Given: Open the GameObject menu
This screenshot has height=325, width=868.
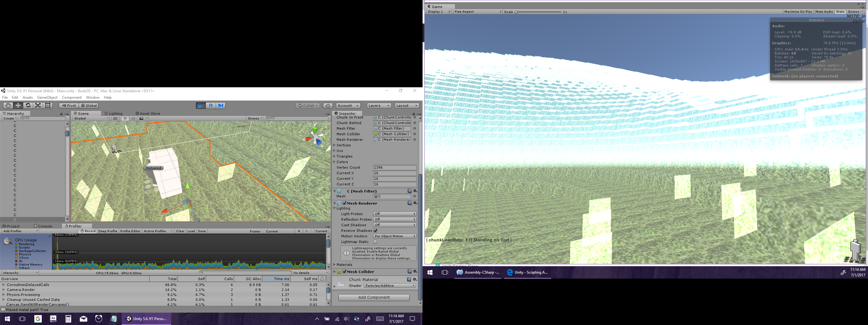Looking at the screenshot, I should (x=47, y=97).
